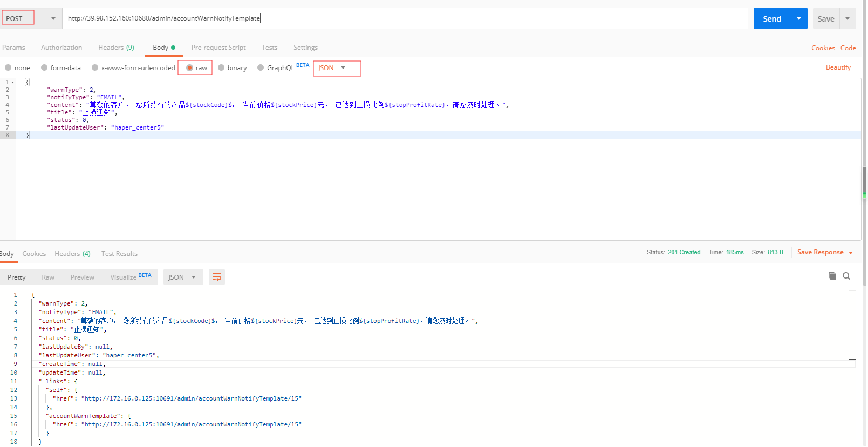Image resolution: width=868 pixels, height=447 pixels.
Task: Select the GraphQL body radio button
Action: tap(261, 67)
